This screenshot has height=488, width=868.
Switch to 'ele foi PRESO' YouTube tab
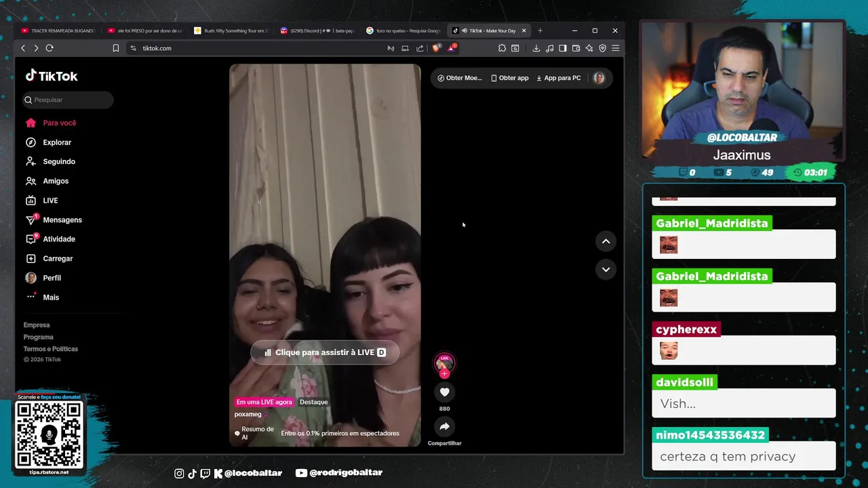(x=144, y=30)
